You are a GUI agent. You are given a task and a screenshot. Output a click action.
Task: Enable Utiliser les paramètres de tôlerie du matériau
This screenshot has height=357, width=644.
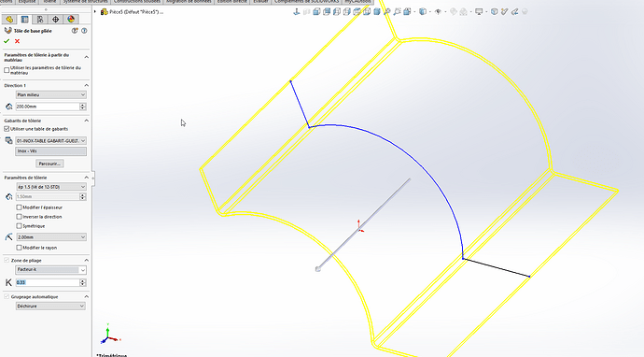7,70
